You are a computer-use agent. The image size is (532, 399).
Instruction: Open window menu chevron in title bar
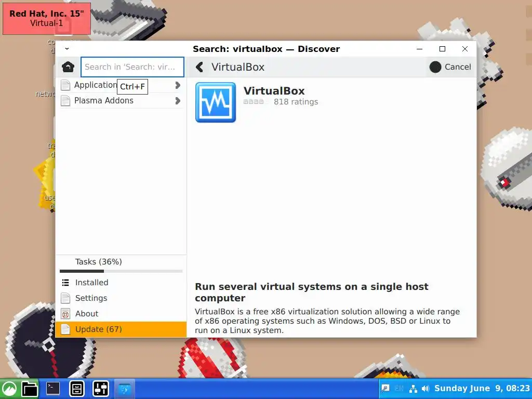[67, 49]
